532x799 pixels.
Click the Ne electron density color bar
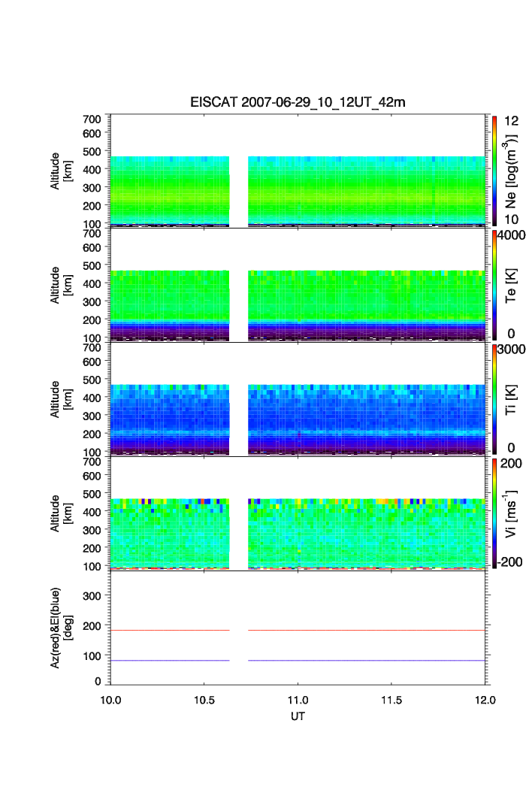point(494,171)
